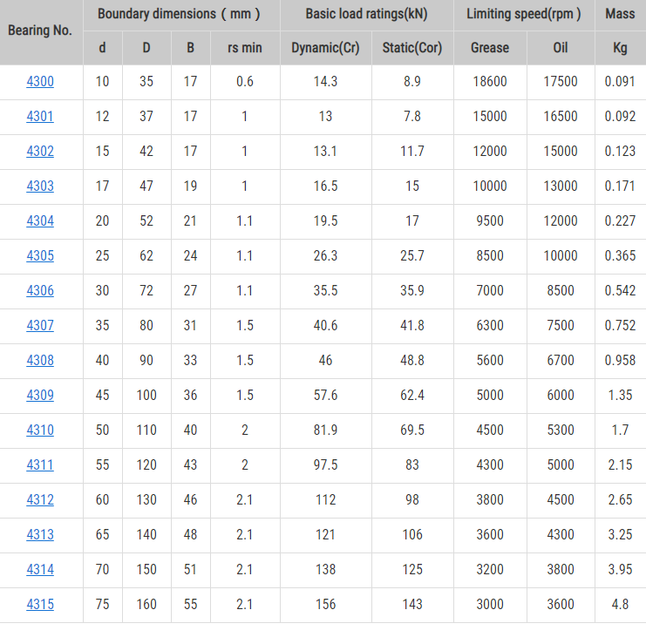Follow the 4312 bearing link
The height and width of the screenshot is (644, 646).
(40, 500)
